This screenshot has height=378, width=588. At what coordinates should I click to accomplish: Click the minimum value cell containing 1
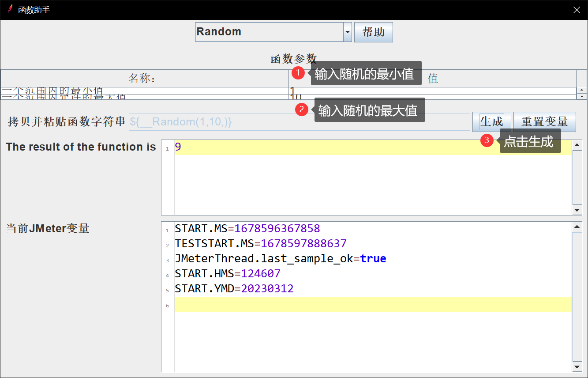tap(432, 91)
